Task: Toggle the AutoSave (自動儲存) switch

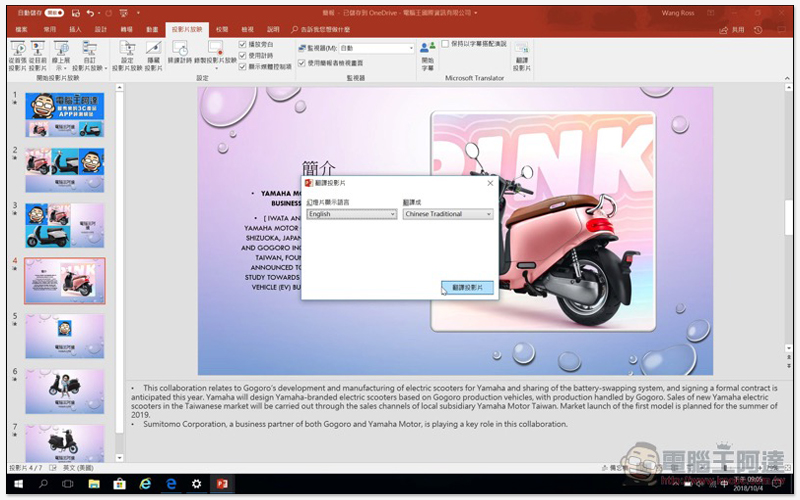Action: pyautogui.click(x=54, y=13)
